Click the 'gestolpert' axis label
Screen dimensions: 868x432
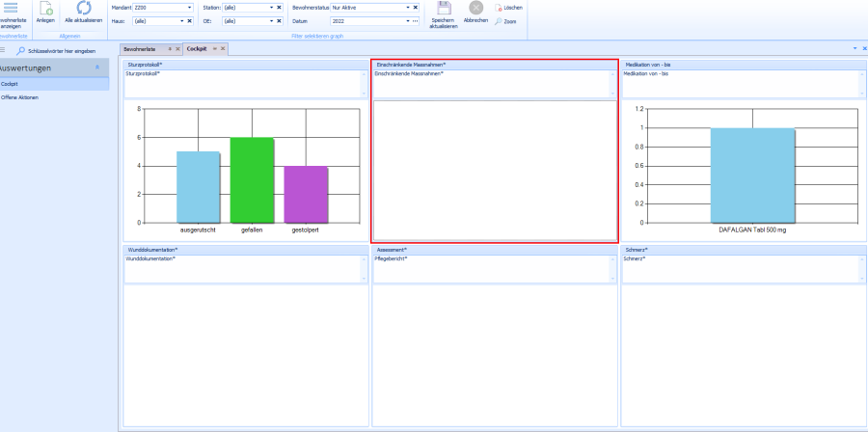click(306, 230)
